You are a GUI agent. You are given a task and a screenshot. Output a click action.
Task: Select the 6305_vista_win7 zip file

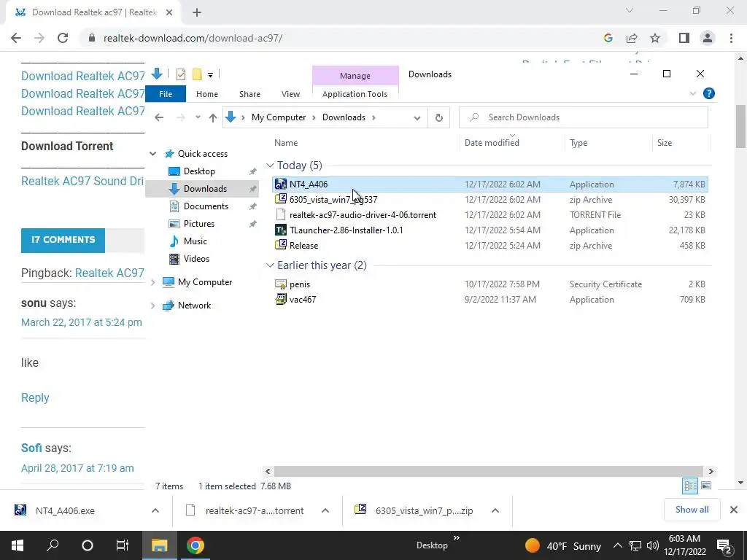click(489, 200)
